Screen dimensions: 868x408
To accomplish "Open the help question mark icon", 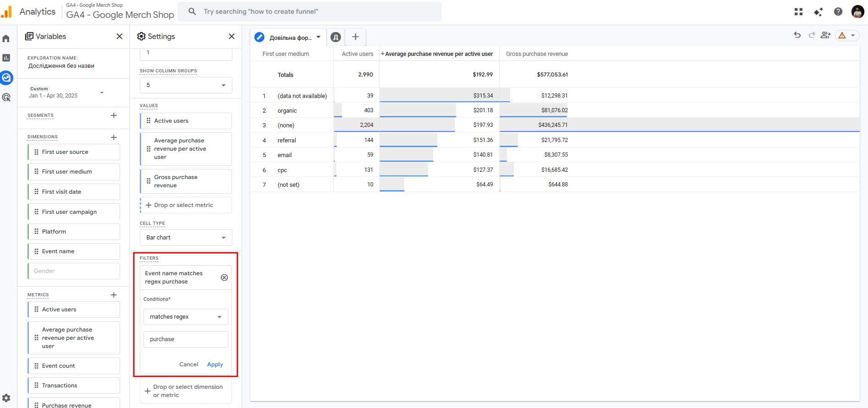I will (x=838, y=12).
